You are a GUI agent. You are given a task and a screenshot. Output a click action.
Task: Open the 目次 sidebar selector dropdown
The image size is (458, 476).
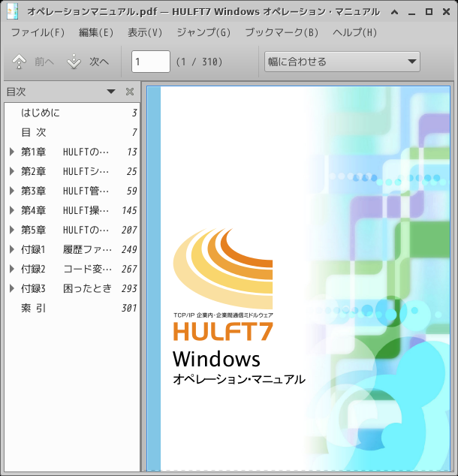(x=111, y=92)
